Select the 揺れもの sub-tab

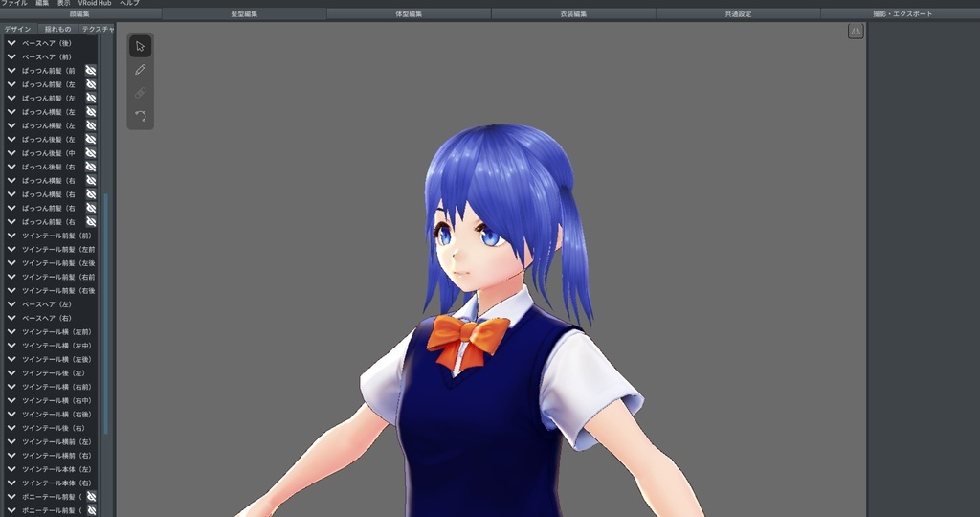coord(57,29)
